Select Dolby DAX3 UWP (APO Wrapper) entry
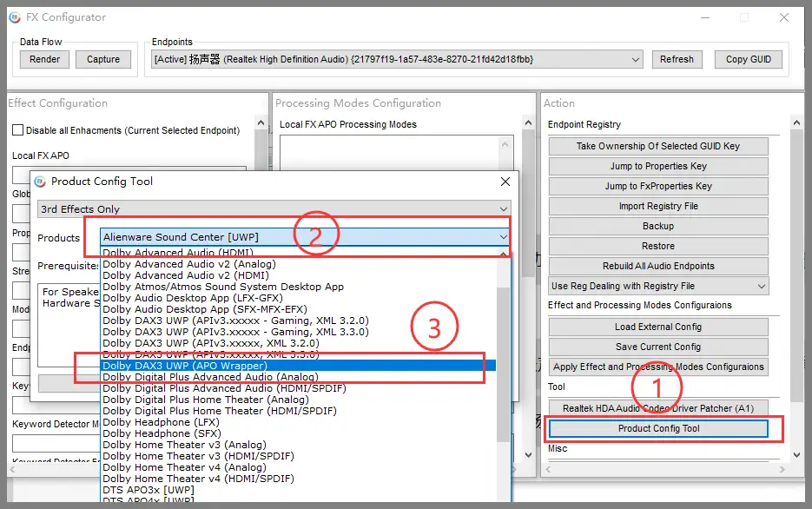This screenshot has height=509, width=812. 298,366
